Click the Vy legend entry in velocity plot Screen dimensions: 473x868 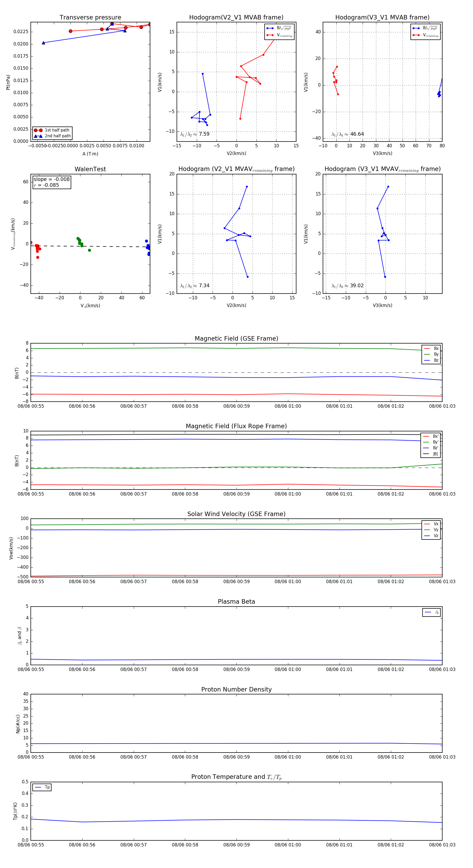click(x=431, y=530)
